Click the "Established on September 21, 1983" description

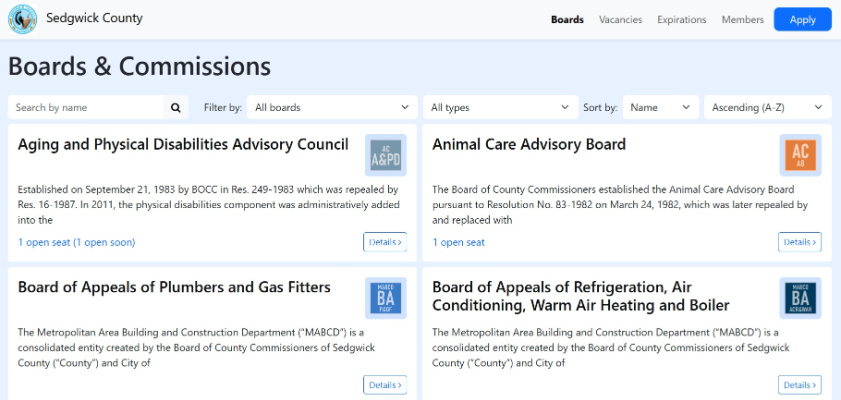209,204
